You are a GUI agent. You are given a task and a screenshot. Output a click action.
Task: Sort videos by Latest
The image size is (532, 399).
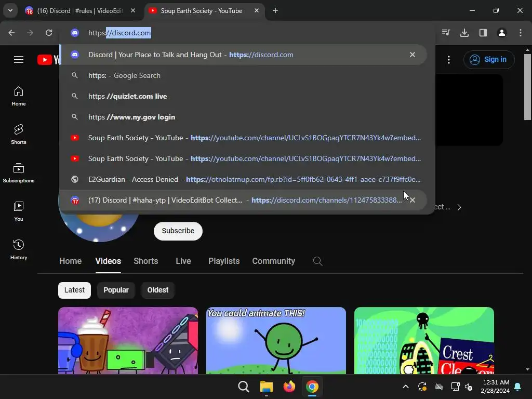tap(74, 290)
